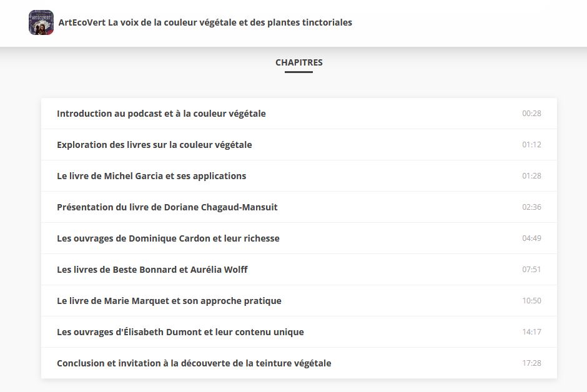Go to the Doriane Chagaud-Mansuit chapter
The image size is (587, 392).
167,207
